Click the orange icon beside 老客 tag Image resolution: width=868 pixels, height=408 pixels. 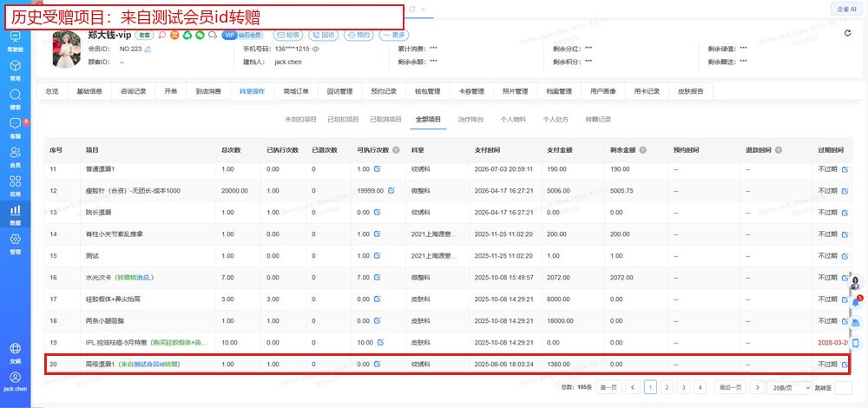point(174,35)
